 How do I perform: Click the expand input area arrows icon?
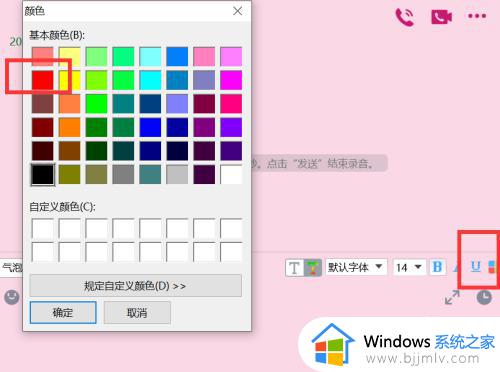tap(452, 297)
